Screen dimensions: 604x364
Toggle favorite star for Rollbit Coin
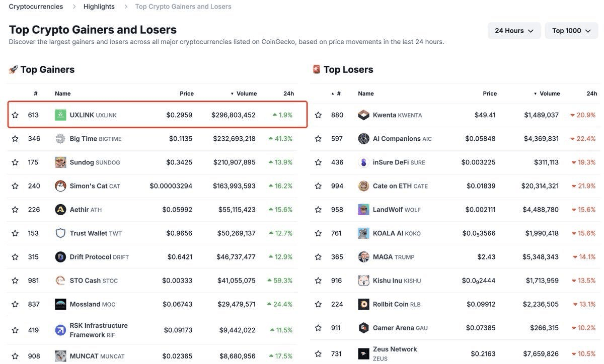[318, 304]
